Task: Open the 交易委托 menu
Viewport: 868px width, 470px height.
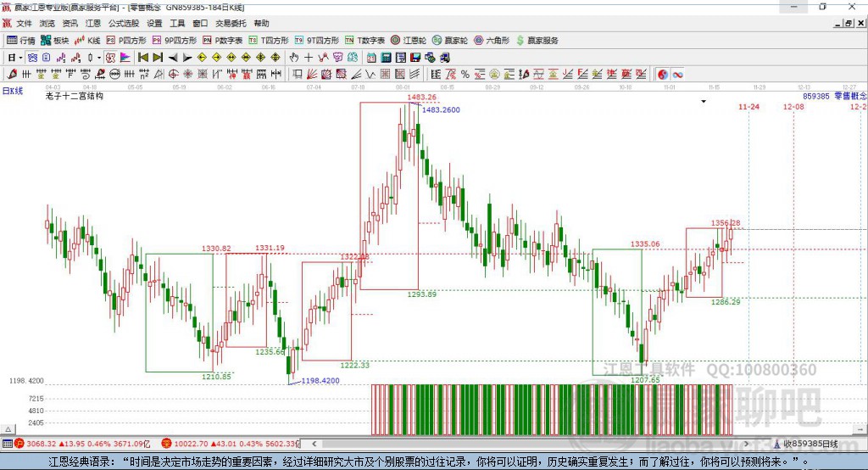Action: pyautogui.click(x=231, y=23)
